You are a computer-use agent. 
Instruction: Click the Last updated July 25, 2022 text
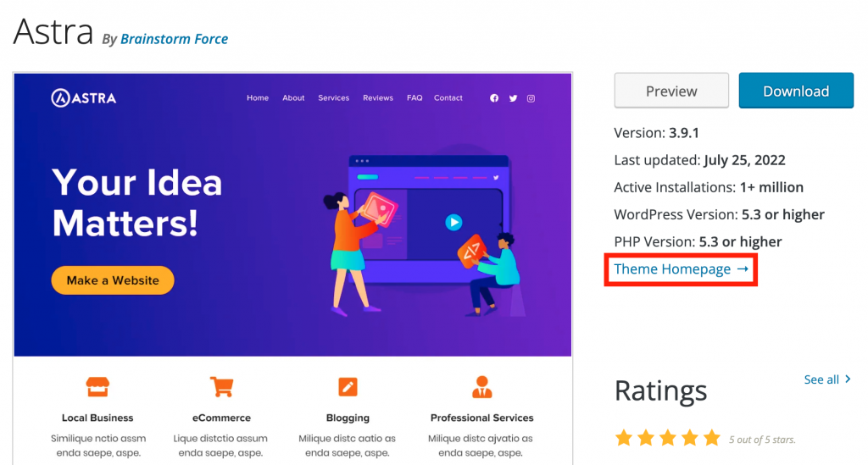tap(699, 160)
